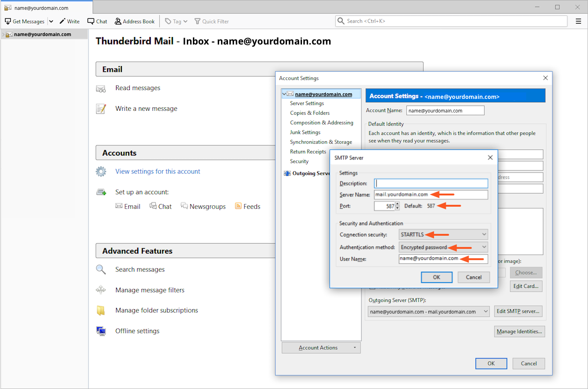This screenshot has height=389, width=588.
Task: Close the SMTP Server dialog
Action: (x=490, y=157)
